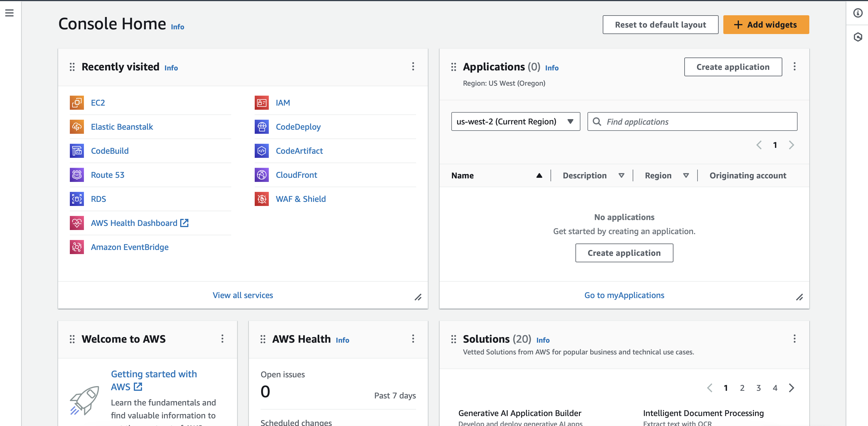Click resize handle of Recently visited widget

click(x=418, y=297)
